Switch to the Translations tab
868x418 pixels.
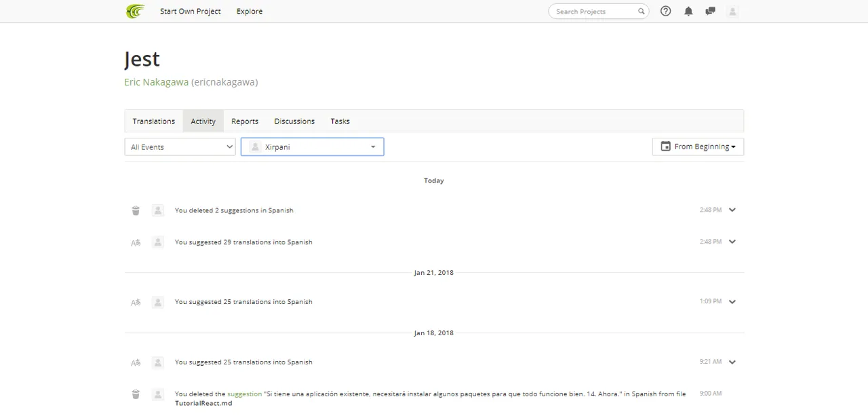[x=154, y=121]
